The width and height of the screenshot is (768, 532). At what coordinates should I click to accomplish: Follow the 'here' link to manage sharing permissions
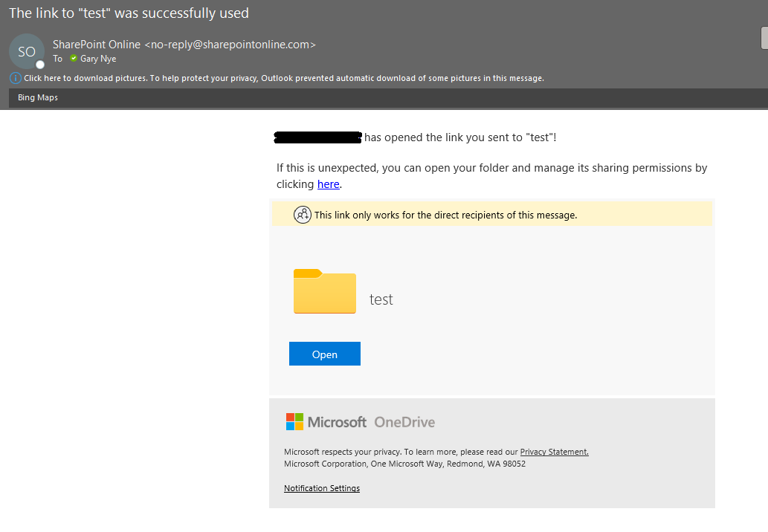[328, 184]
